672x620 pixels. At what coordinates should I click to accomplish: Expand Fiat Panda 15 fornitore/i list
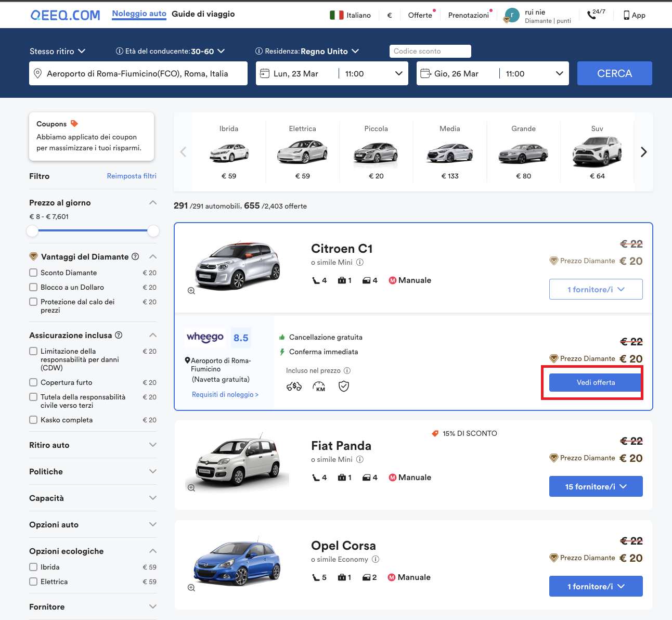[596, 486]
